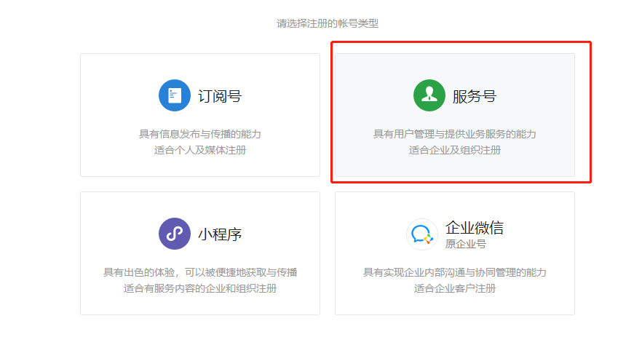Click the text 具有实现企业内部沟通与协同管理的能力

point(454,273)
